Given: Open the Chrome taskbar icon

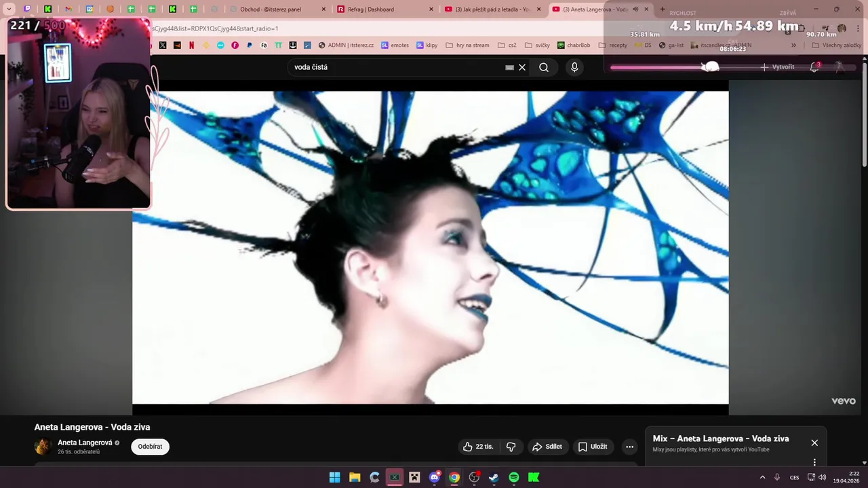Looking at the screenshot, I should click(x=454, y=477).
